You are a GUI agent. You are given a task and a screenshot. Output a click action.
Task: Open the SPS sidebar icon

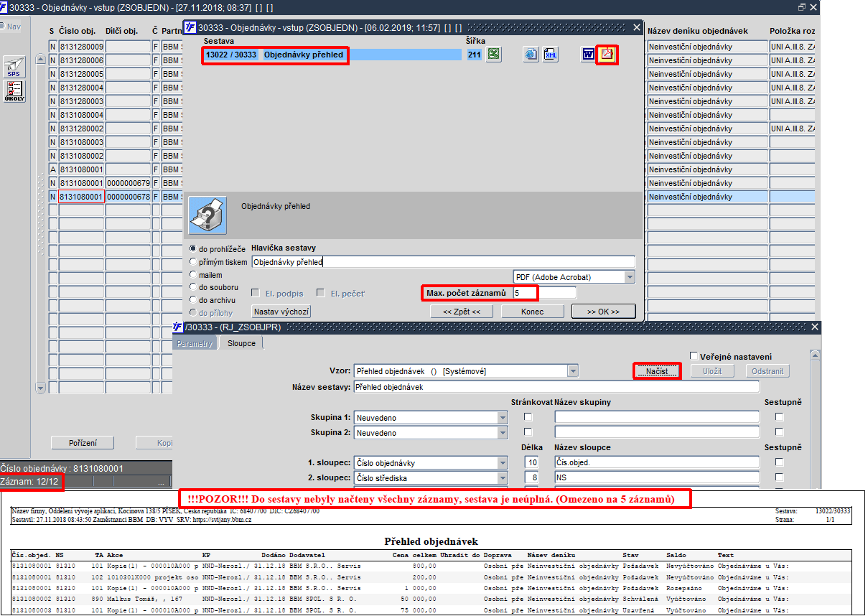pos(14,67)
